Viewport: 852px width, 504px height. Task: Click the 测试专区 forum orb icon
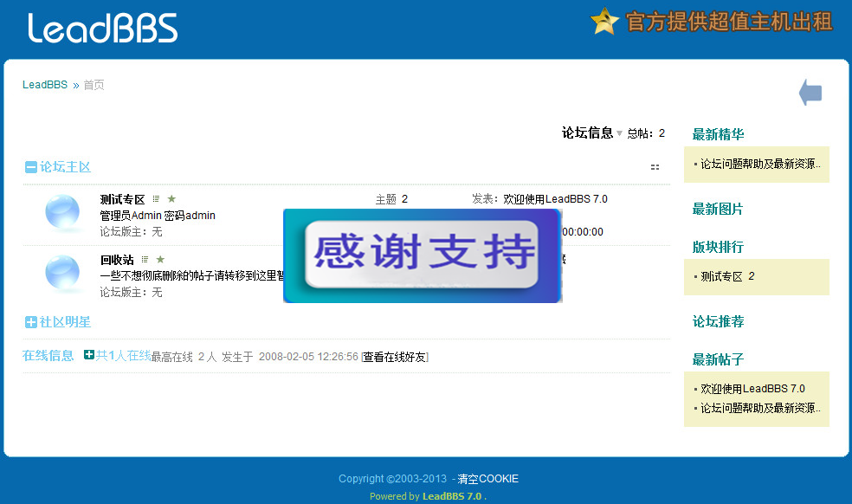click(x=62, y=211)
